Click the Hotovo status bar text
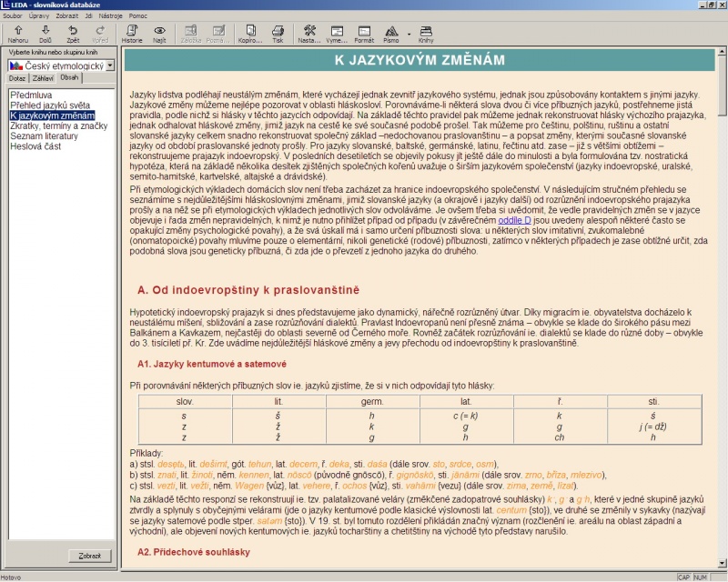Viewport: 728px width, 582px height. (11, 577)
